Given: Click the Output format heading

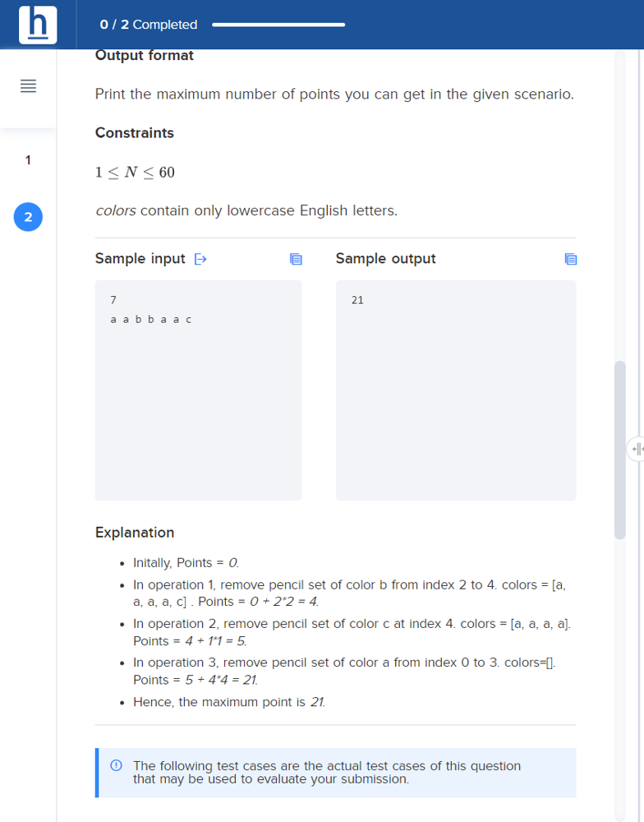Looking at the screenshot, I should coord(144,56).
